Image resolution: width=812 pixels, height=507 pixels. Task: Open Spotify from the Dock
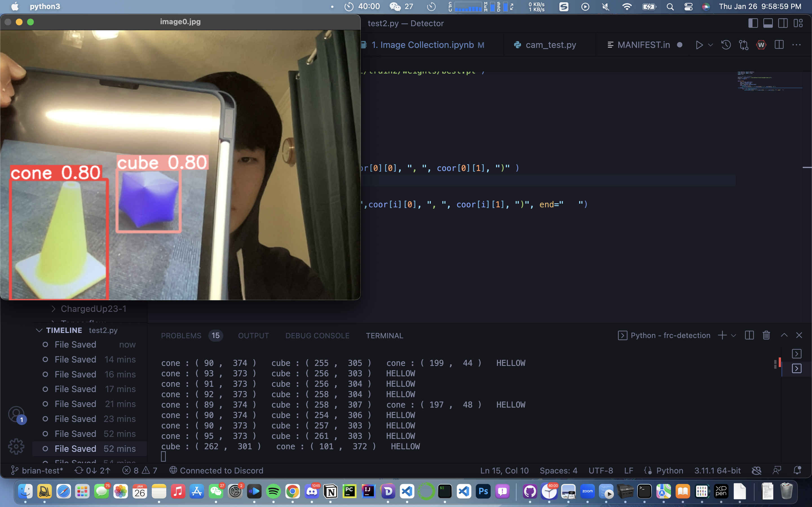click(x=273, y=491)
